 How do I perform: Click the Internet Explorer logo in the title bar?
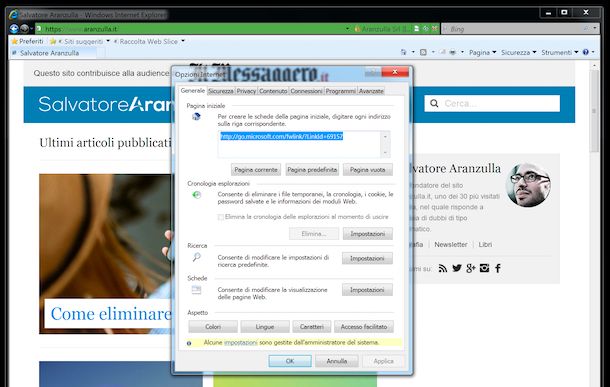coord(14,15)
